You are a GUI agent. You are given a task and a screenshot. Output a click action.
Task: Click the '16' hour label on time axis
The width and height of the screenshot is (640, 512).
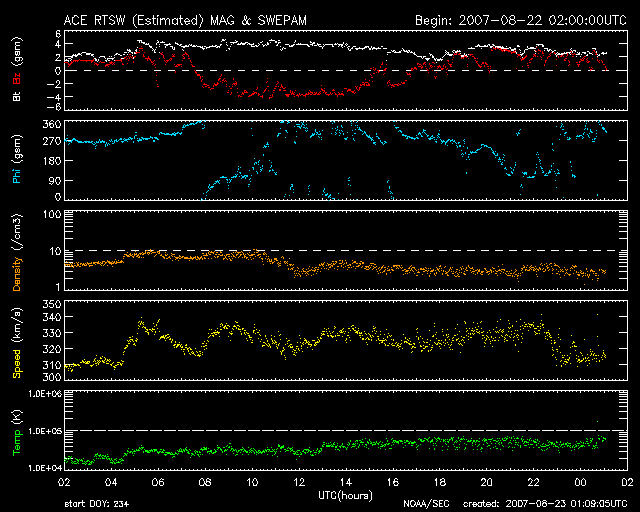[x=393, y=483]
